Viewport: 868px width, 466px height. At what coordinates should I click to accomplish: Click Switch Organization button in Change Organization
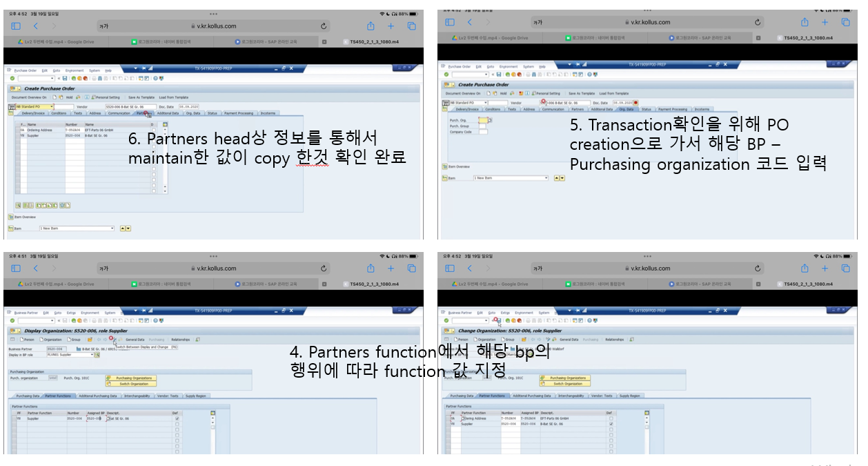point(565,383)
